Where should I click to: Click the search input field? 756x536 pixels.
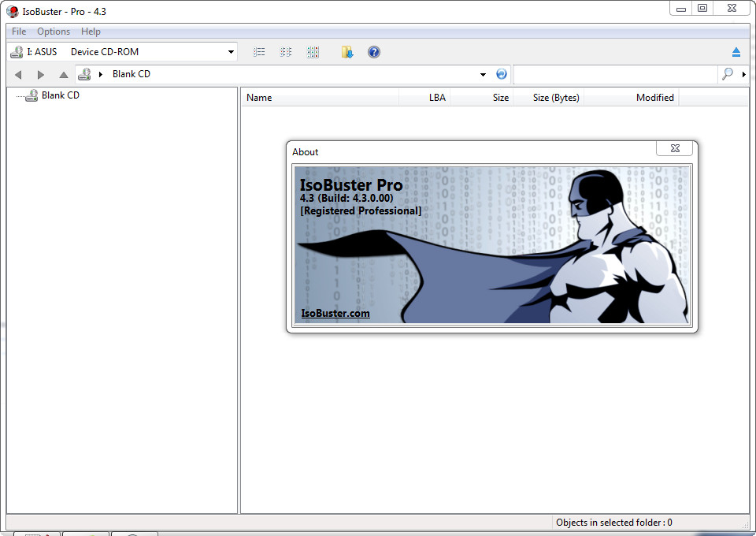(x=616, y=74)
